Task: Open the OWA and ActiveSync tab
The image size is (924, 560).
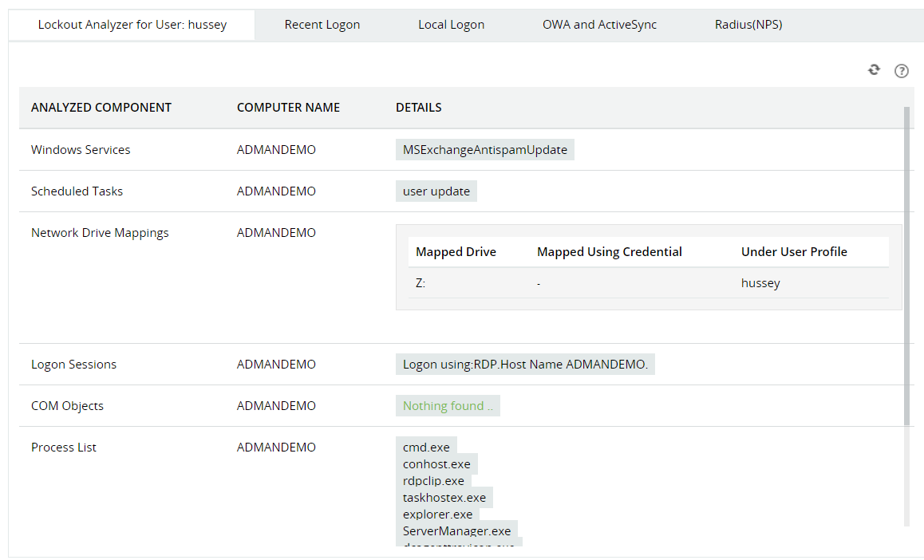Action: pyautogui.click(x=599, y=24)
